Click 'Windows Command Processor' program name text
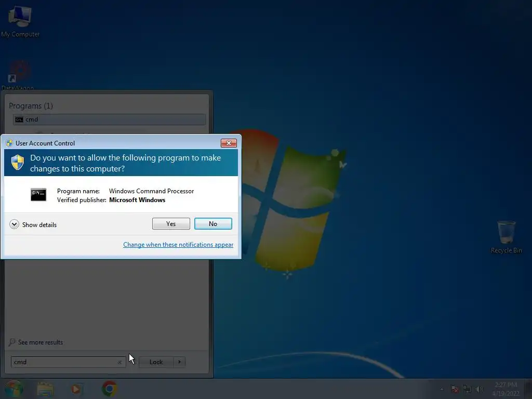 click(151, 191)
